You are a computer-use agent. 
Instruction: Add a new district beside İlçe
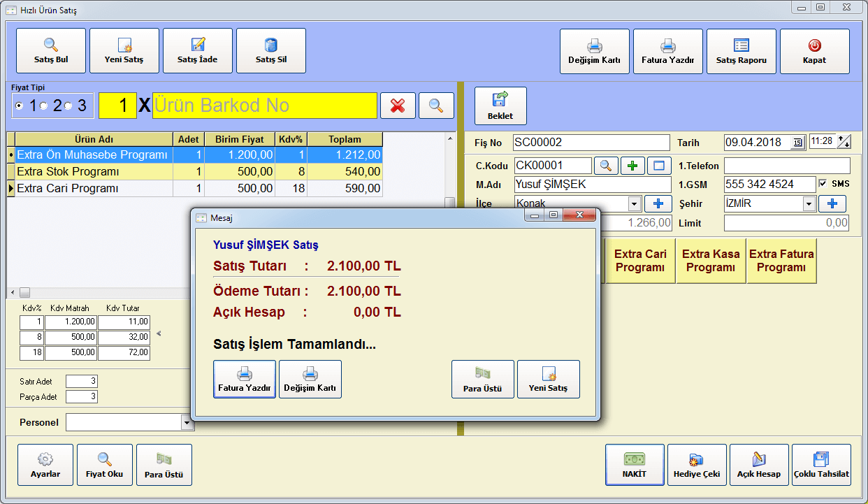(x=658, y=203)
